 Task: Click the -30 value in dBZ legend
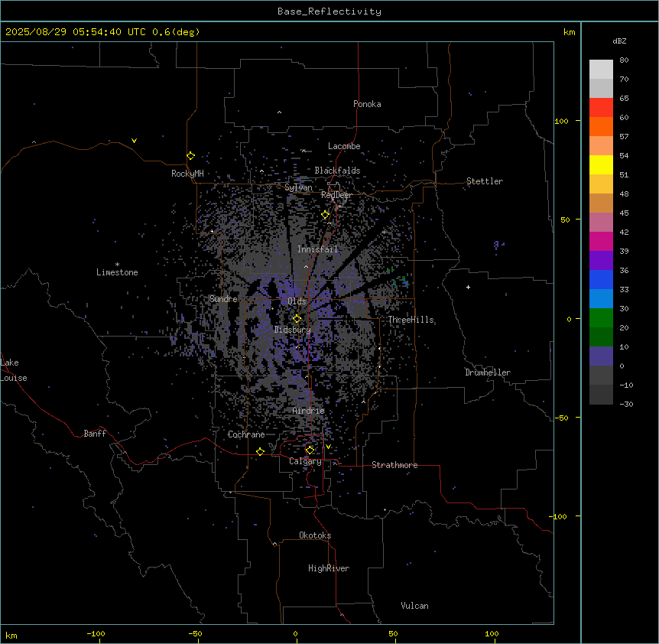pos(626,404)
